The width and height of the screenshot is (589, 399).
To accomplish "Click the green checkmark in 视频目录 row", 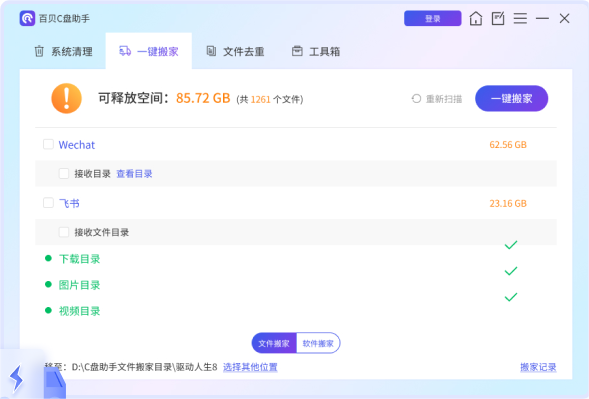I will click(511, 297).
